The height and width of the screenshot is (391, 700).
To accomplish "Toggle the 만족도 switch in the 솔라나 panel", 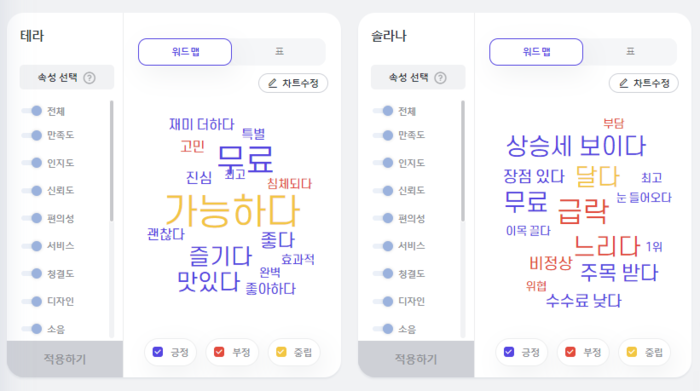I will [383, 135].
